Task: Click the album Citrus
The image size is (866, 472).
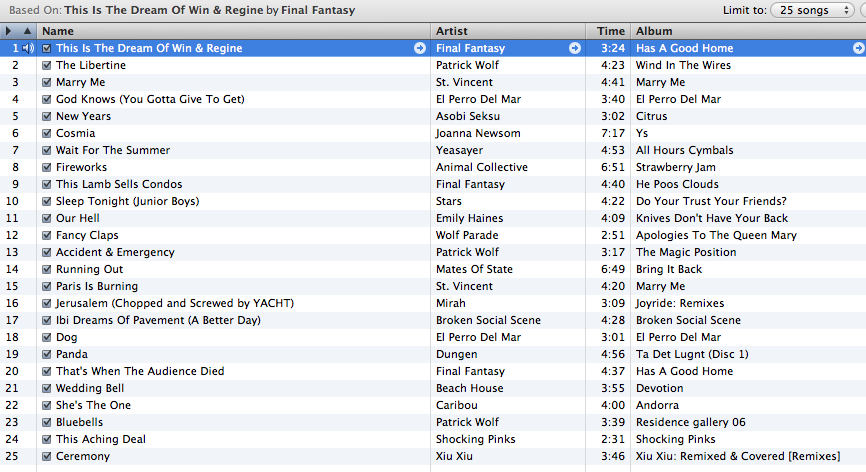Action: point(651,116)
